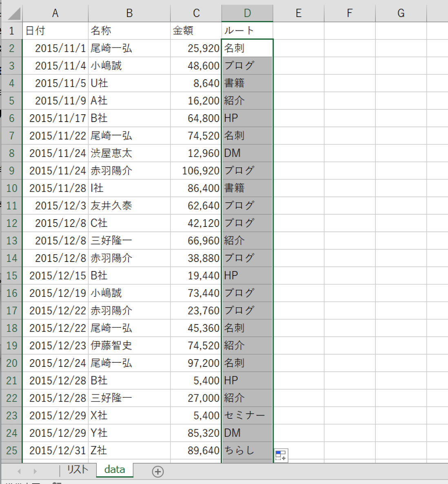The image size is (448, 484).
Task: Click amount cell 86,400
Action: [196, 188]
